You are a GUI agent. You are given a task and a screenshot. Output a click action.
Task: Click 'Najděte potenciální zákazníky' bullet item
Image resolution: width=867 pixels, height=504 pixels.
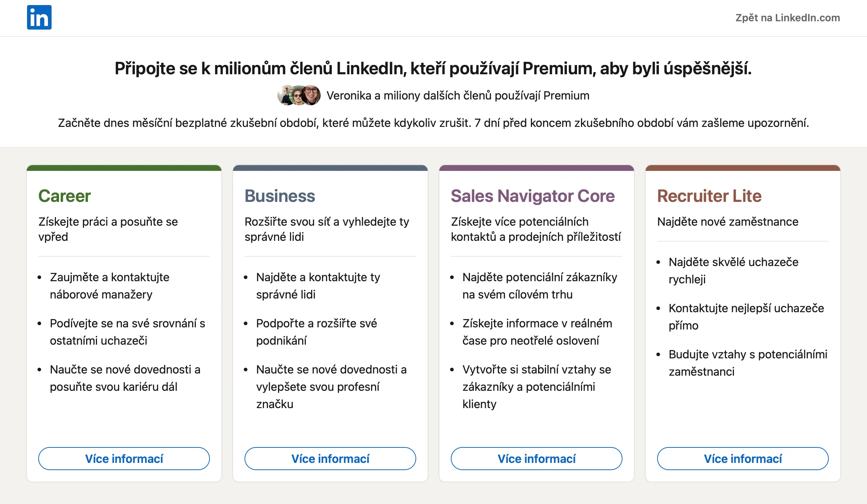tap(540, 286)
